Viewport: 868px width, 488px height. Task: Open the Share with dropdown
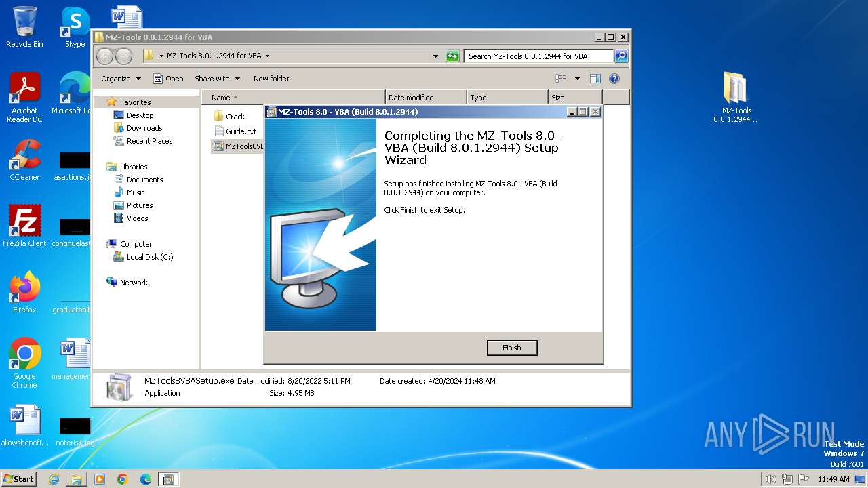tap(217, 79)
